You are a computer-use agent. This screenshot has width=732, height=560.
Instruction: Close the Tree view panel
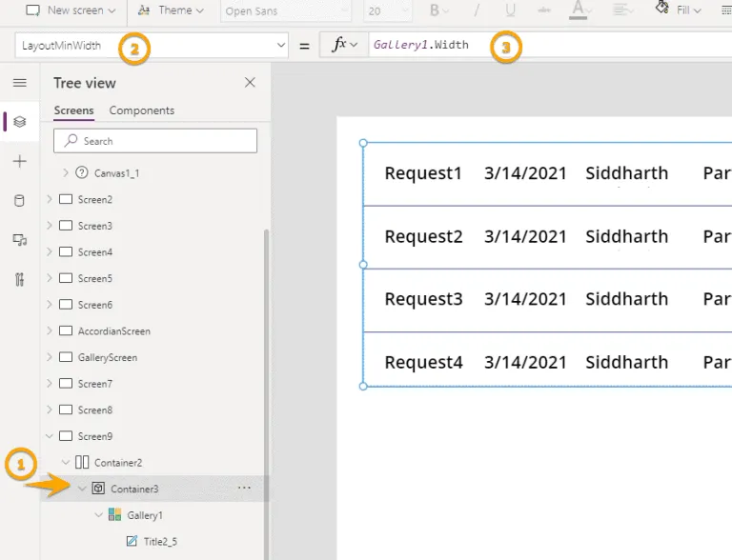click(x=250, y=83)
